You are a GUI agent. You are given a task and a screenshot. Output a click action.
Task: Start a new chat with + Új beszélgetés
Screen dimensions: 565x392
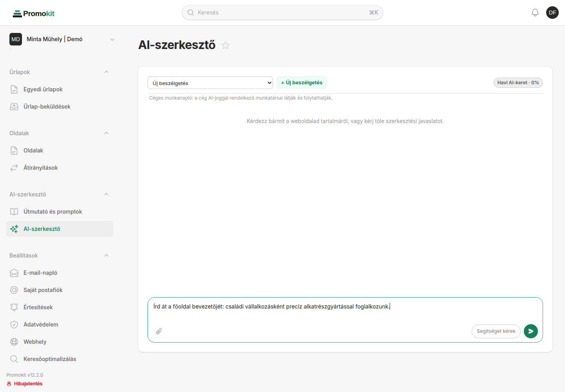click(x=302, y=83)
